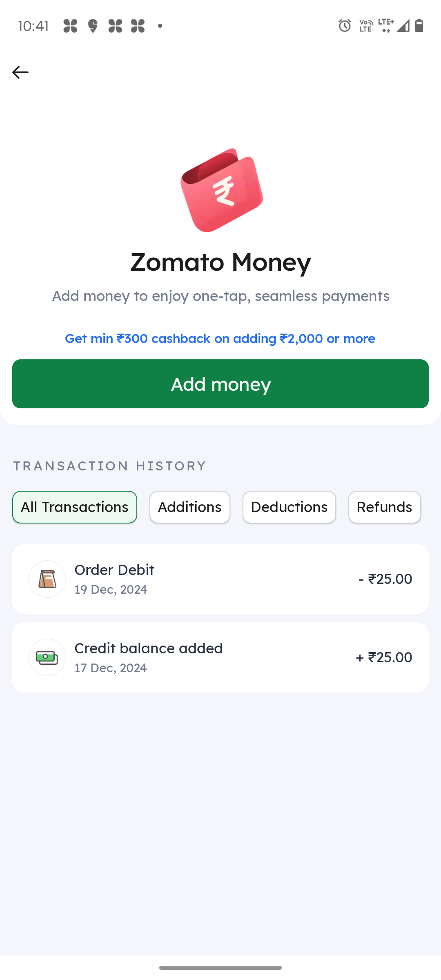
Task: Tap the alarm clock status icon
Action: [x=345, y=26]
